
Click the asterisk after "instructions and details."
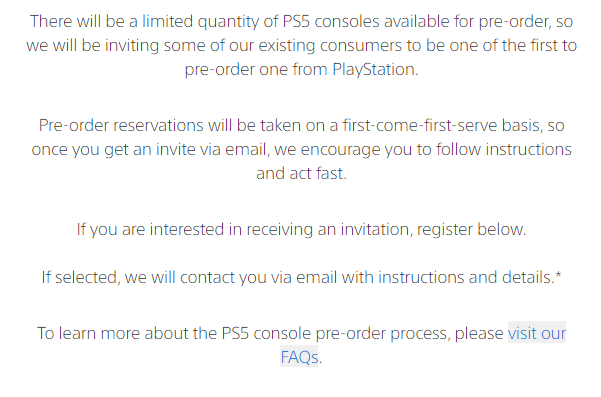click(x=558, y=274)
